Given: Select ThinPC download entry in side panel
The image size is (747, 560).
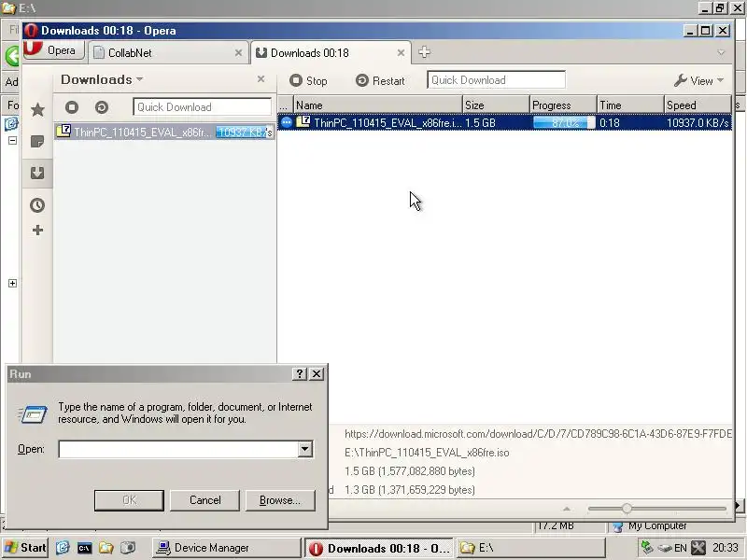Looking at the screenshot, I should pos(164,132).
